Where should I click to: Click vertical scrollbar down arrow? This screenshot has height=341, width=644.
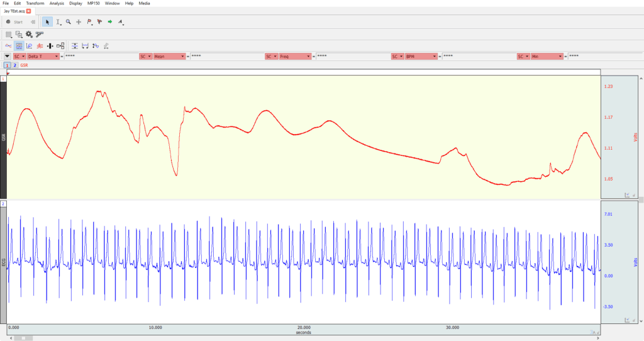click(x=641, y=321)
